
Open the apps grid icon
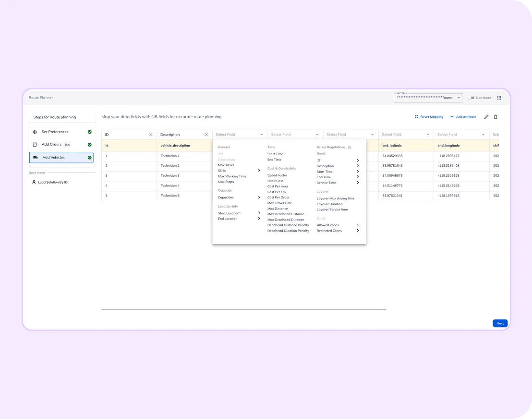point(499,98)
